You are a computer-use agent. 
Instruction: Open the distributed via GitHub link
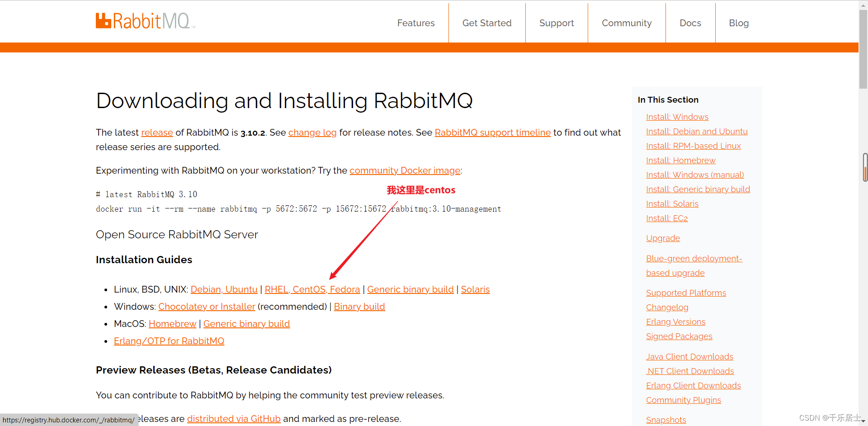point(234,419)
